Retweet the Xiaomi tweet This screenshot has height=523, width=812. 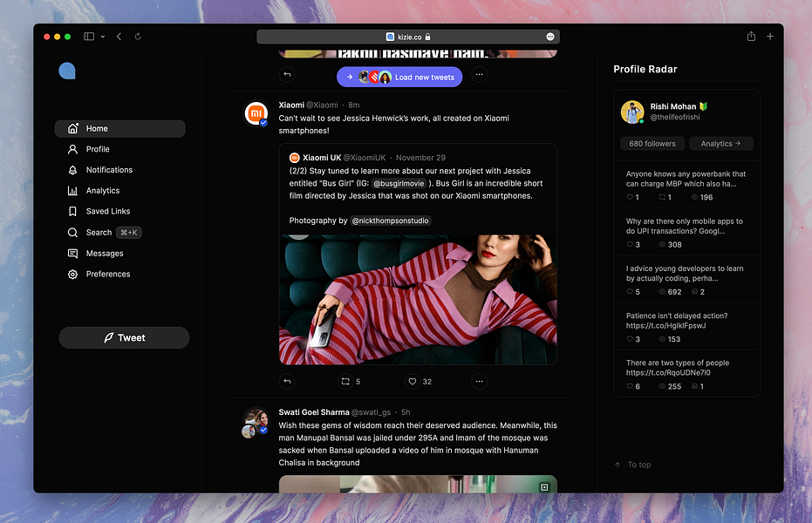point(345,381)
